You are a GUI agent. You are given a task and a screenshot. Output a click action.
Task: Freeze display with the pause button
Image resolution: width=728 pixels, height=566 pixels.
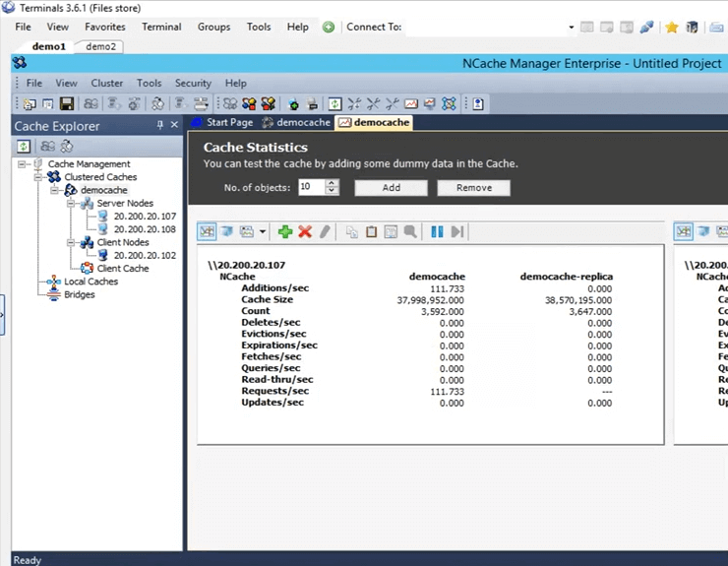tap(437, 231)
